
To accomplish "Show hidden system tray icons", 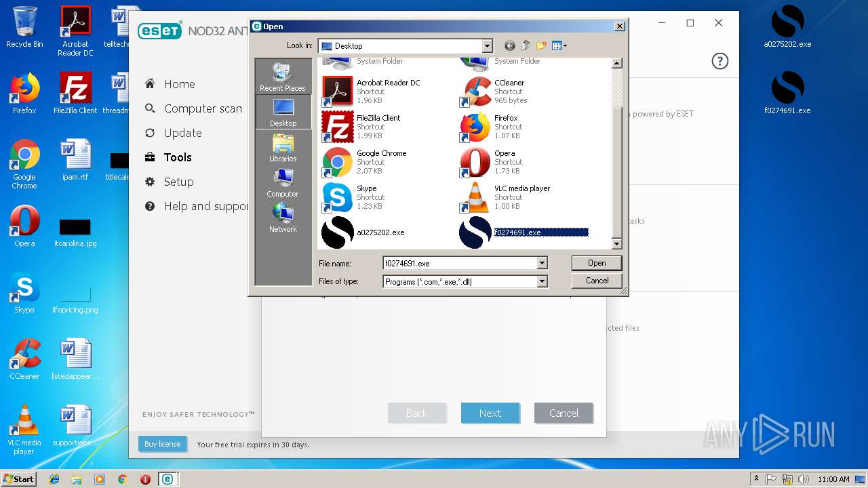I will (756, 479).
